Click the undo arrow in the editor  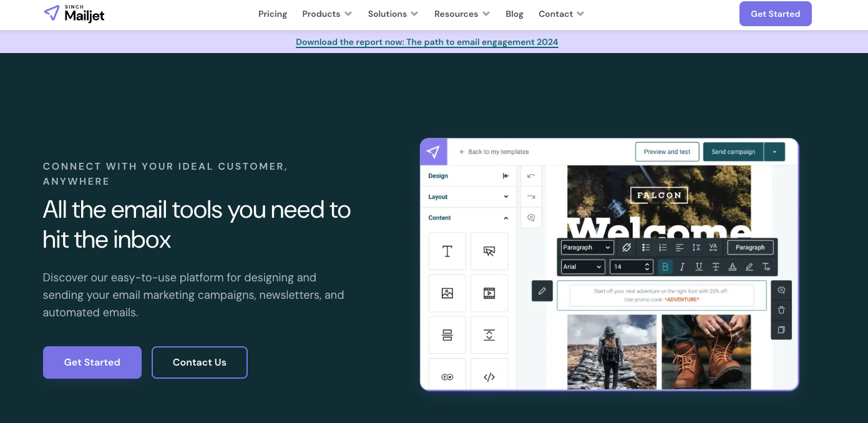pos(531,176)
